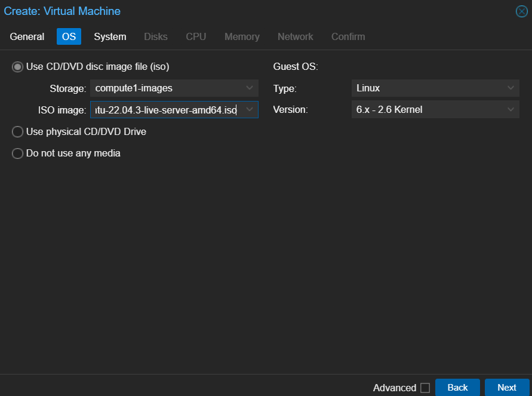Open the Memory tab
Screen dimensions: 532x396
point(242,36)
